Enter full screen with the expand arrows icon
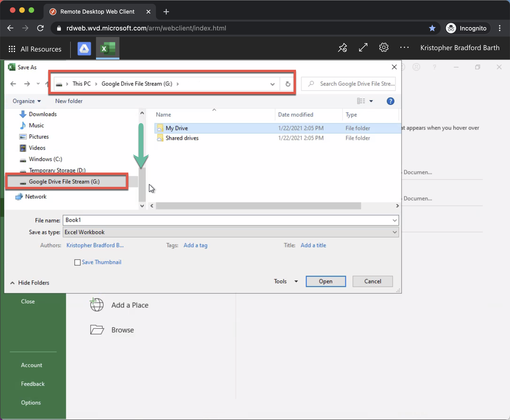510x420 pixels. point(363,48)
